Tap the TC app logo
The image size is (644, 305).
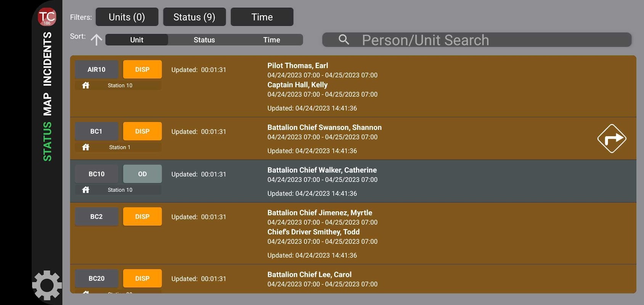(x=47, y=17)
